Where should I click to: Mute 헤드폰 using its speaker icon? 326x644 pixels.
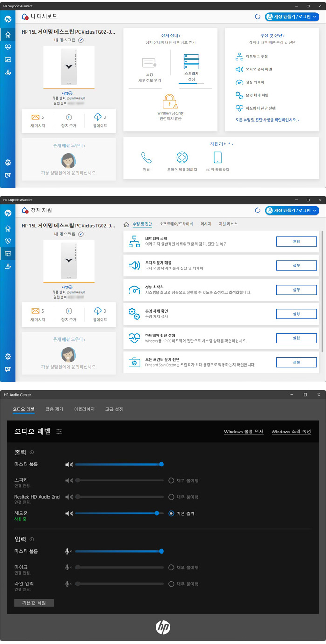click(69, 514)
